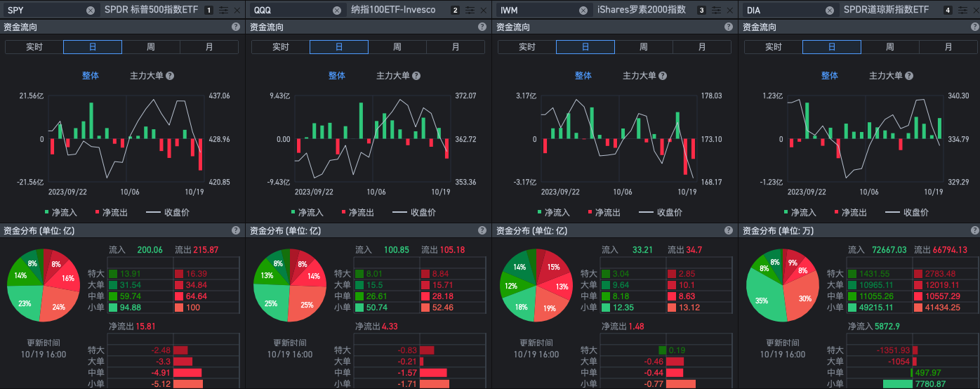Image resolution: width=980 pixels, height=389 pixels.
Task: Open 资金流向 help icon in DIA panel
Action: [975, 27]
